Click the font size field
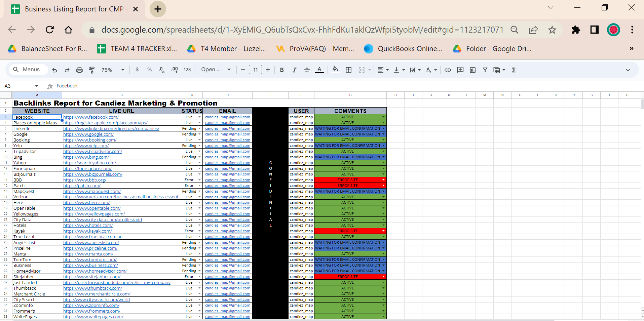The image size is (644, 321). coord(255,70)
